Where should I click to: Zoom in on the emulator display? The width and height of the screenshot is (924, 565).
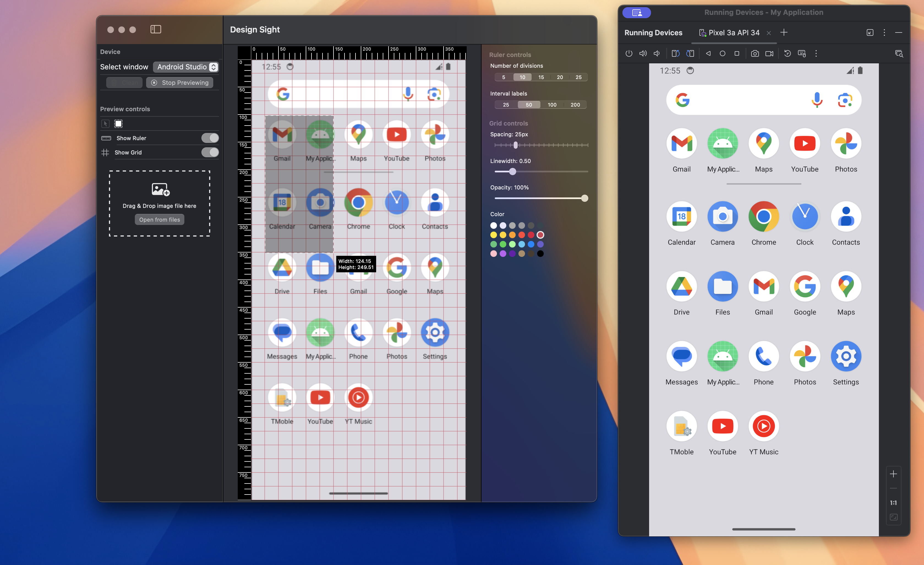click(893, 474)
